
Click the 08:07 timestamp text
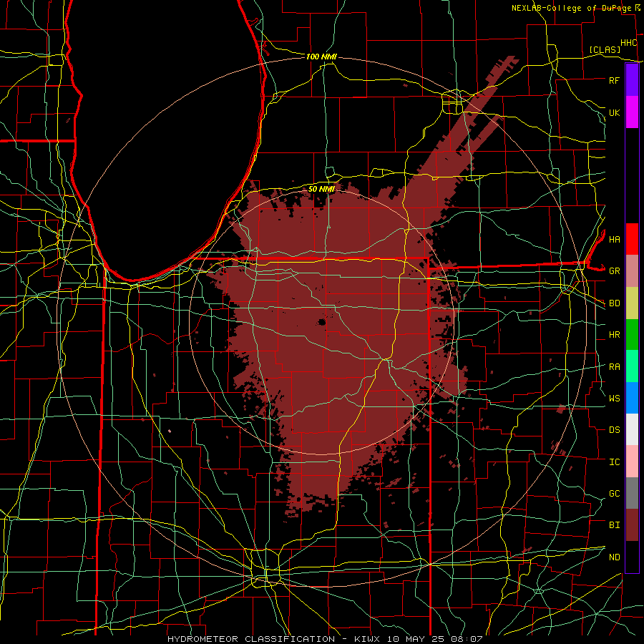(x=466, y=639)
